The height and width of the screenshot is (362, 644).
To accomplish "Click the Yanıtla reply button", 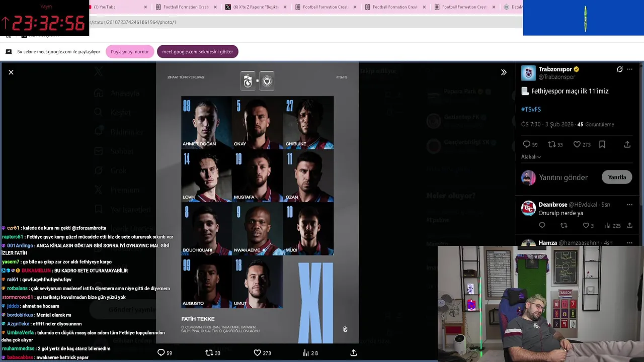I will pos(617,177).
